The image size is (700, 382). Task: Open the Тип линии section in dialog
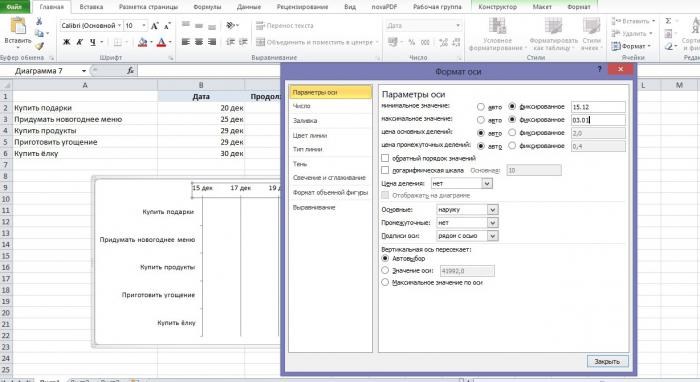(x=330, y=149)
